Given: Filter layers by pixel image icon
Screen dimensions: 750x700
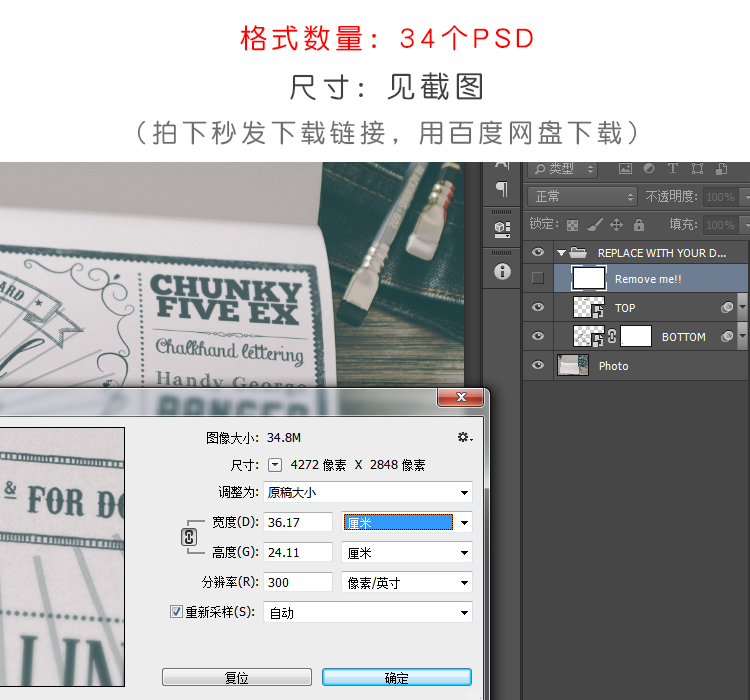Looking at the screenshot, I should click(625, 169).
